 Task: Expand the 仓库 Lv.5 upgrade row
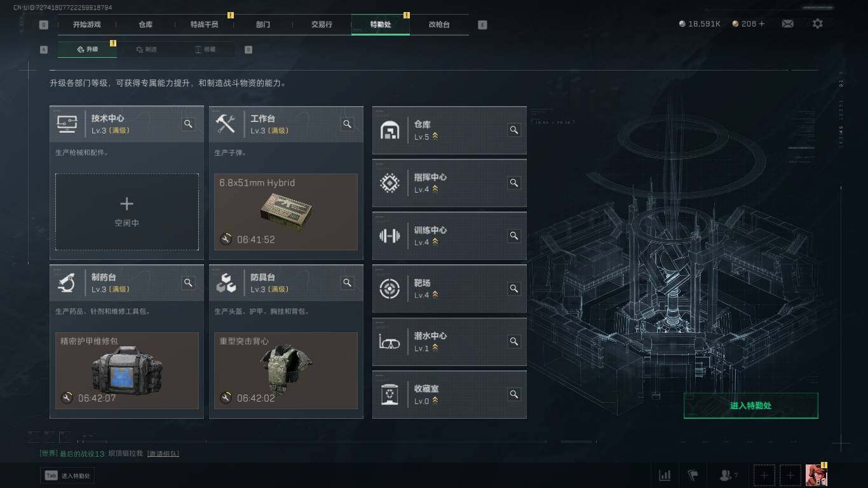pyautogui.click(x=449, y=130)
